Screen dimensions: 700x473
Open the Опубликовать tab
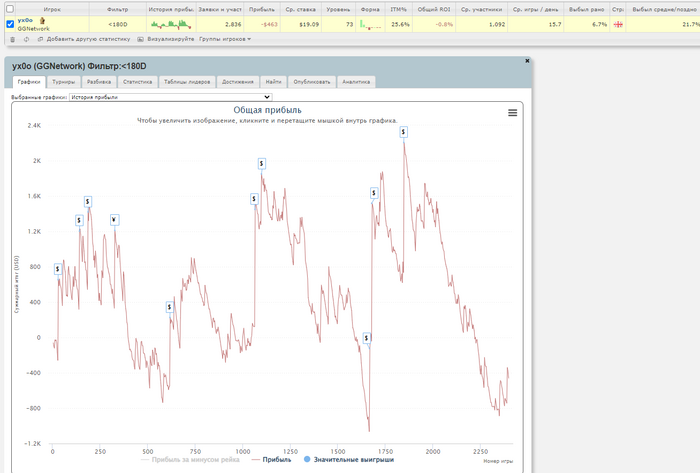point(312,82)
